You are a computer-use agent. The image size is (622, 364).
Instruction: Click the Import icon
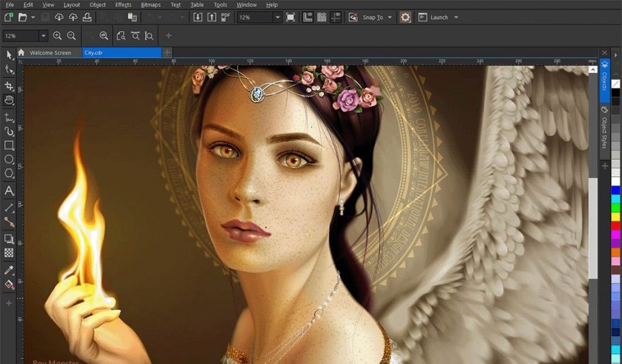click(197, 17)
